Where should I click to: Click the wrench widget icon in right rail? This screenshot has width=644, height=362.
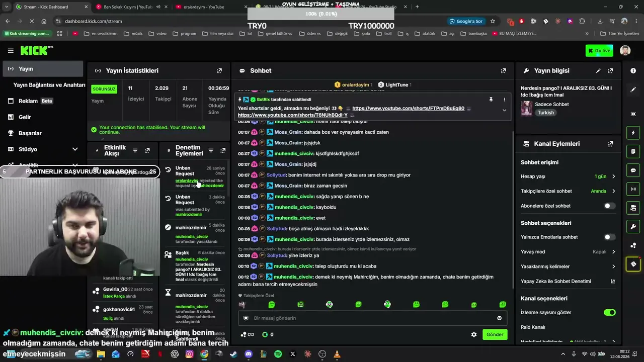point(633,227)
